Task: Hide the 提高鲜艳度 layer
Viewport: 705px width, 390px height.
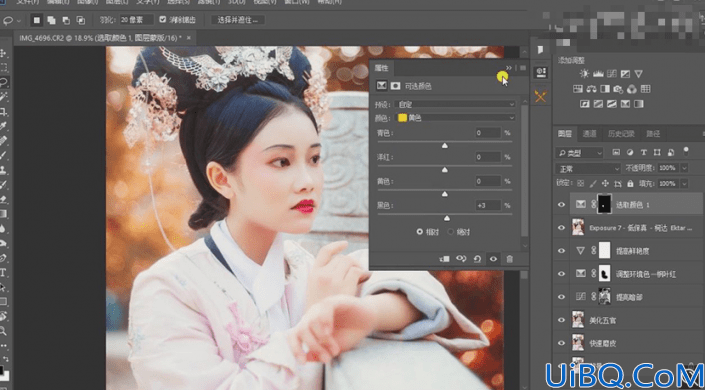Action: tap(561, 251)
